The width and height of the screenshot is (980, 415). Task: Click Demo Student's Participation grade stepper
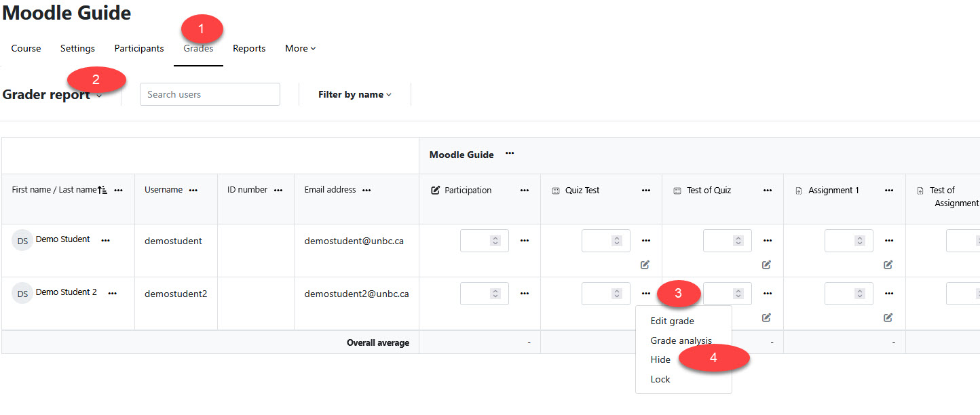click(x=495, y=241)
